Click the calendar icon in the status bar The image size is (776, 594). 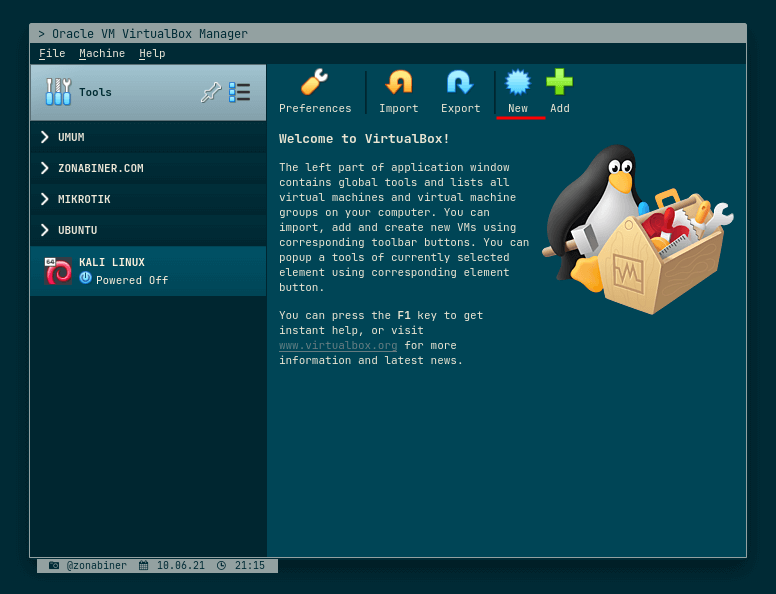tap(144, 565)
